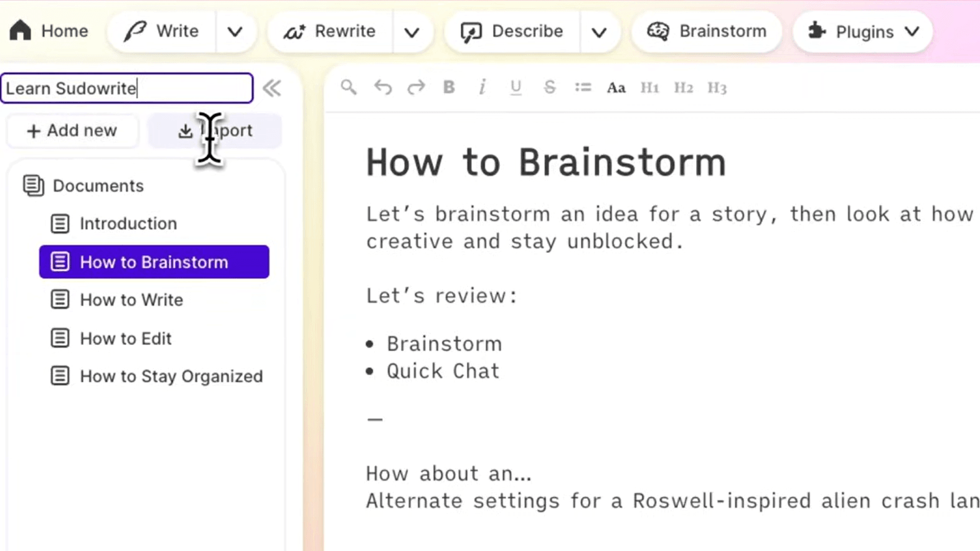
Task: Apply Heading 1 style
Action: (649, 88)
